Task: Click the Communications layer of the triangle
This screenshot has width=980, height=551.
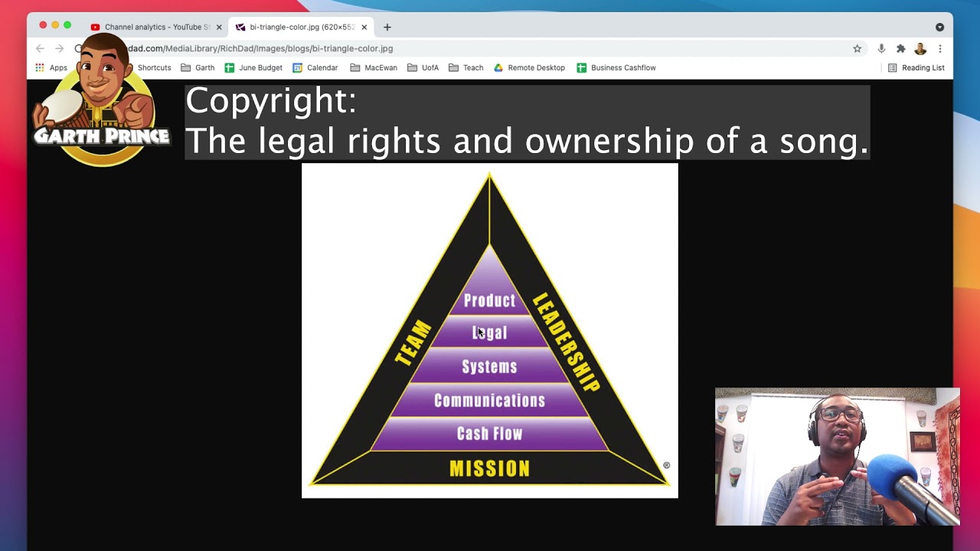Action: [x=490, y=400]
